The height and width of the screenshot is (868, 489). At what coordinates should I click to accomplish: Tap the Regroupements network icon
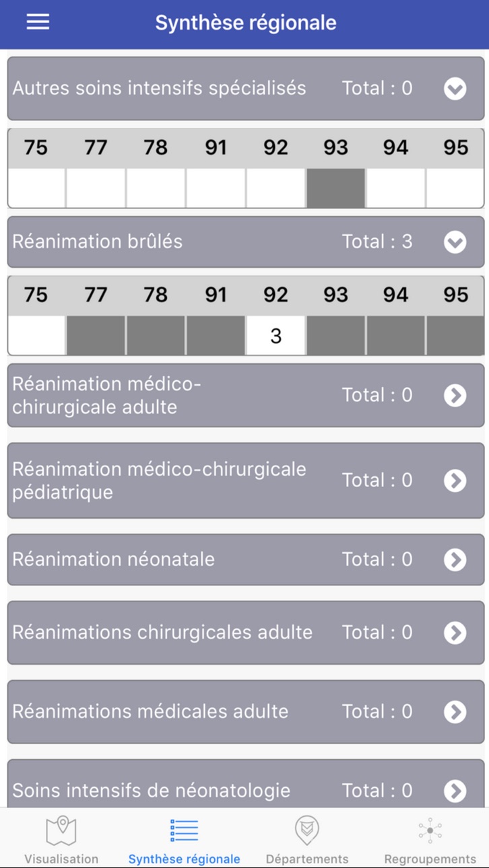pyautogui.click(x=430, y=830)
